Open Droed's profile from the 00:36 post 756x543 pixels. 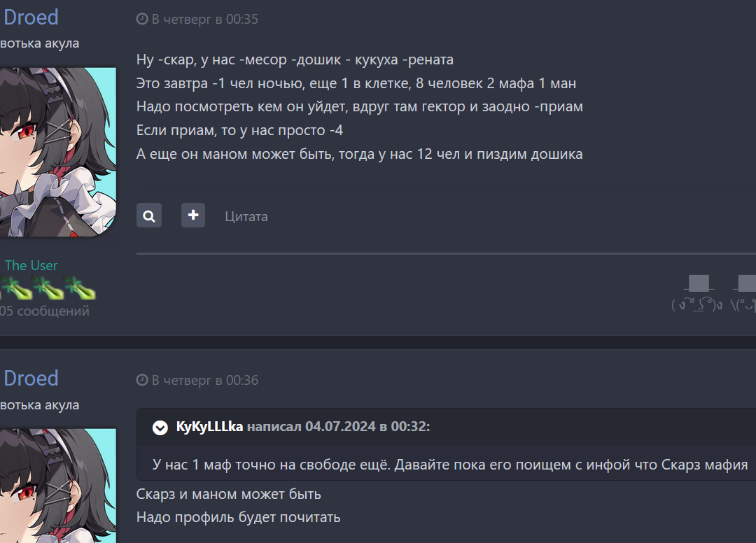tap(31, 378)
